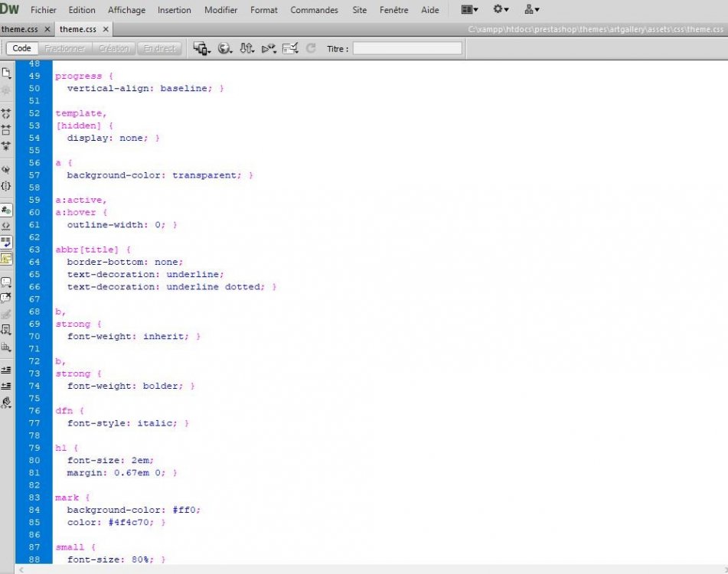This screenshot has width=728, height=574.
Task: Click the outdent code icon
Action: click(6, 386)
